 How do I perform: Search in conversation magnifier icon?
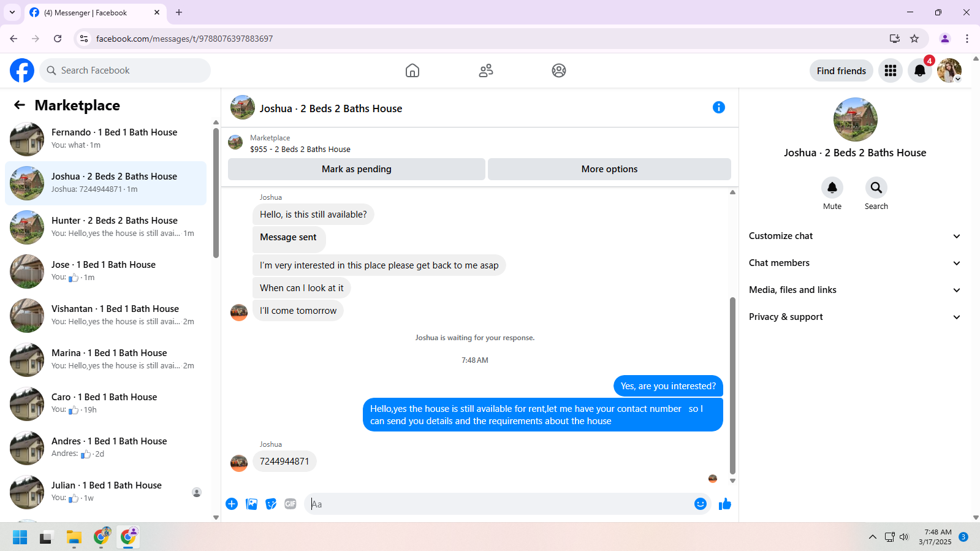pos(876,188)
